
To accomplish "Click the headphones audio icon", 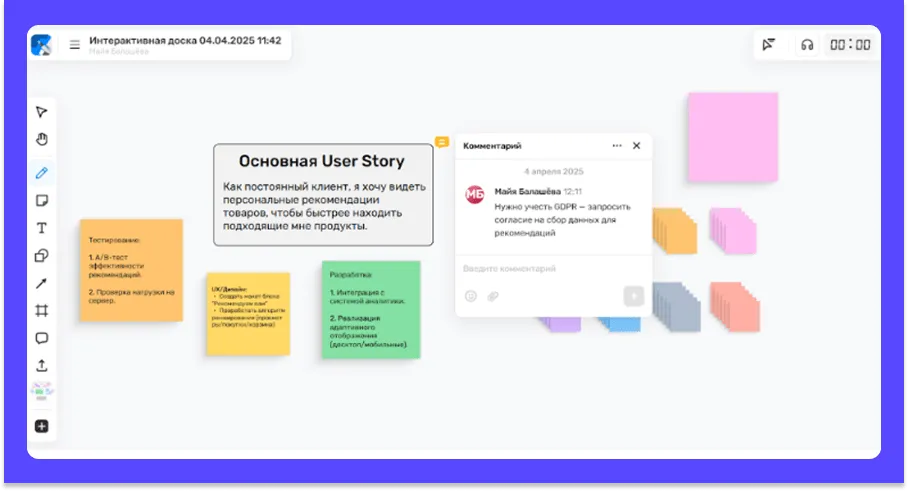I will pos(807,45).
